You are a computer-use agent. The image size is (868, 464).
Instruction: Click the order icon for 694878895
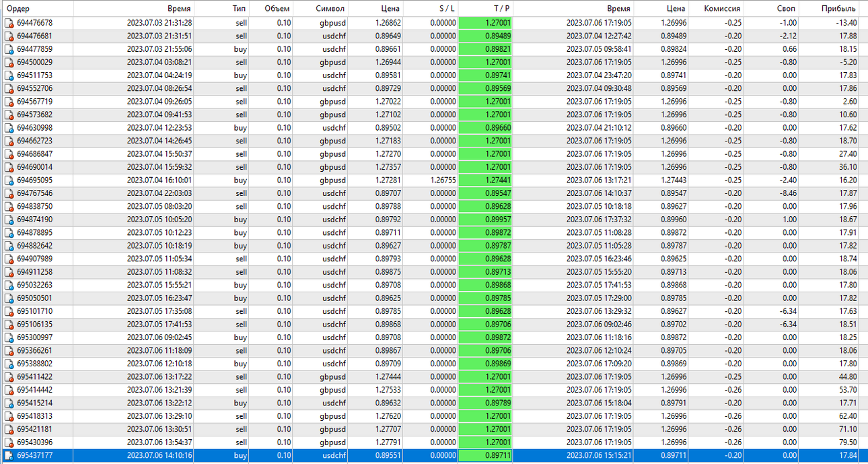pyautogui.click(x=9, y=232)
